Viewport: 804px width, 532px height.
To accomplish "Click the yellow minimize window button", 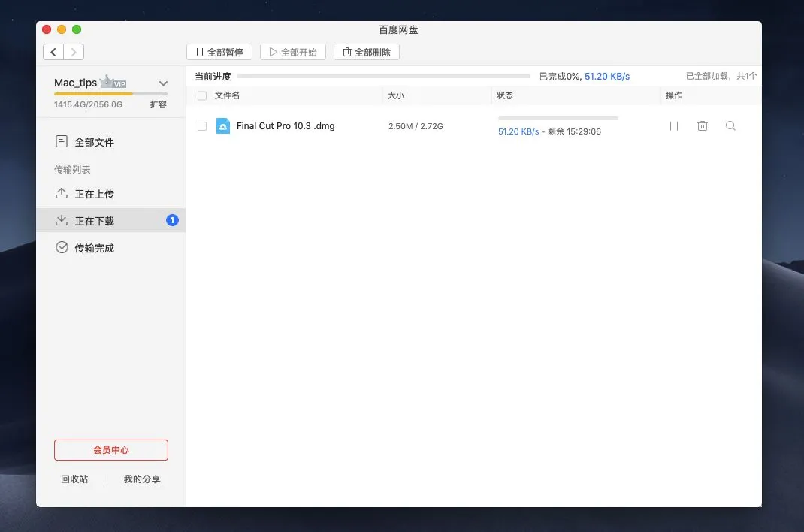I will pos(62,29).
